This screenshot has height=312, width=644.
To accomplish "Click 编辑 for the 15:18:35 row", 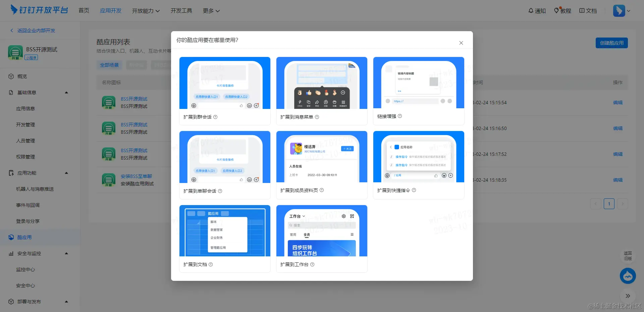I will 618,180.
